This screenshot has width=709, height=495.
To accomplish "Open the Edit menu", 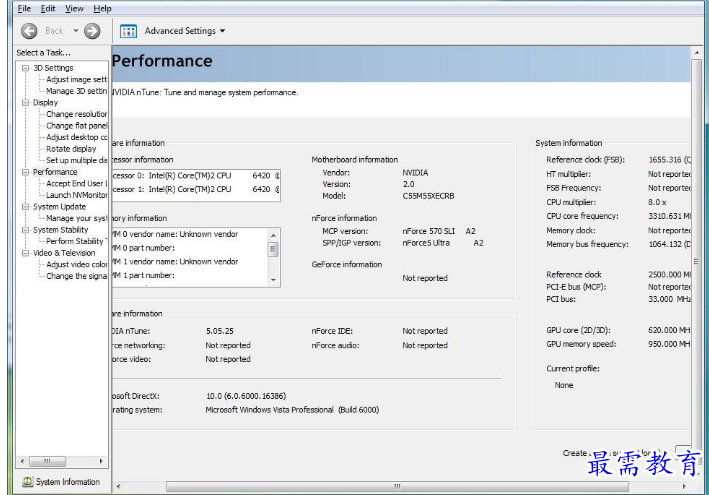I will (x=48, y=8).
